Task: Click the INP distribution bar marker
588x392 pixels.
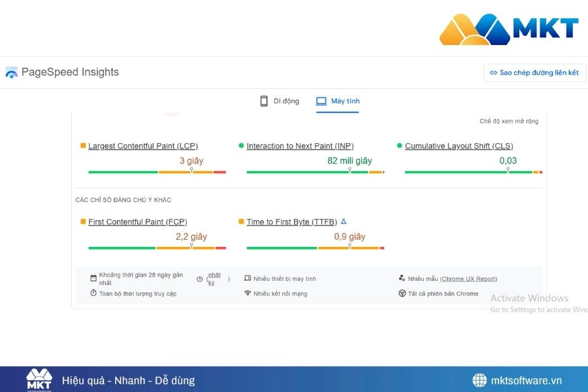Action: pos(351,169)
